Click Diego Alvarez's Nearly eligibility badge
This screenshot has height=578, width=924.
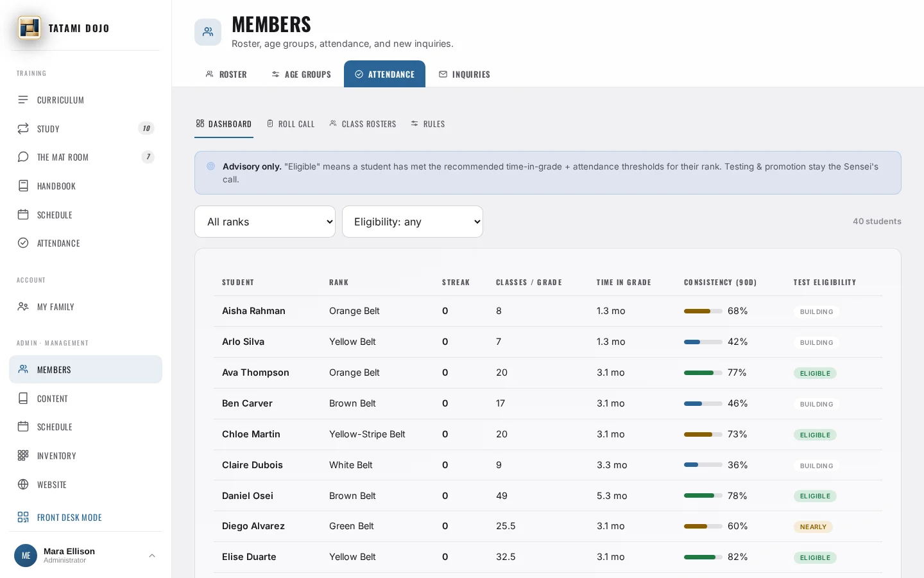point(813,527)
